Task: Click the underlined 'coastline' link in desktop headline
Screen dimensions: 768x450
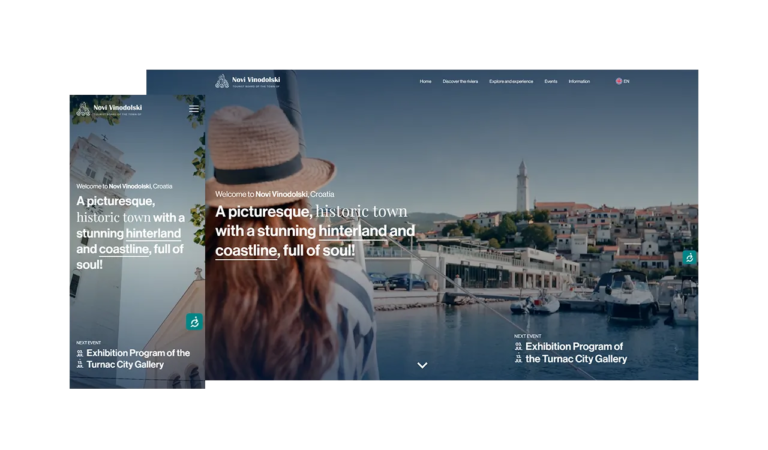Action: click(x=246, y=250)
